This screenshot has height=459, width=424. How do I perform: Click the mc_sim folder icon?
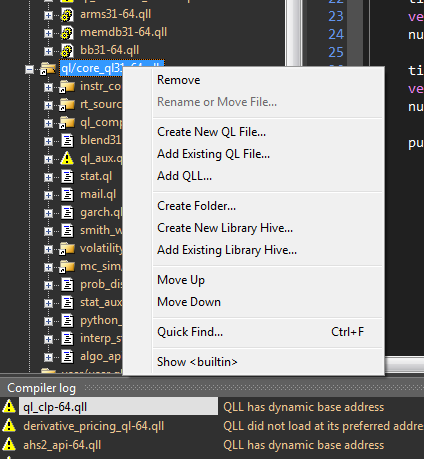pyautogui.click(x=67, y=267)
